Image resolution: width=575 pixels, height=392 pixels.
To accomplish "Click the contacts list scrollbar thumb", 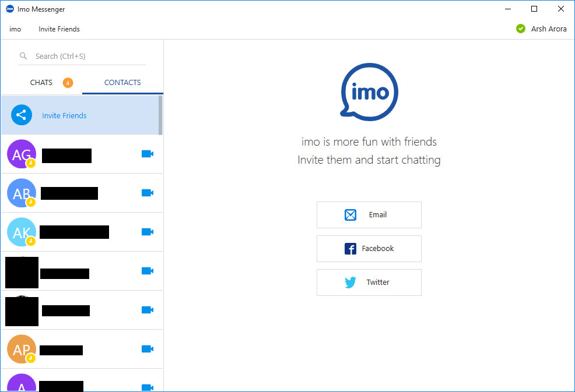I will (160, 115).
